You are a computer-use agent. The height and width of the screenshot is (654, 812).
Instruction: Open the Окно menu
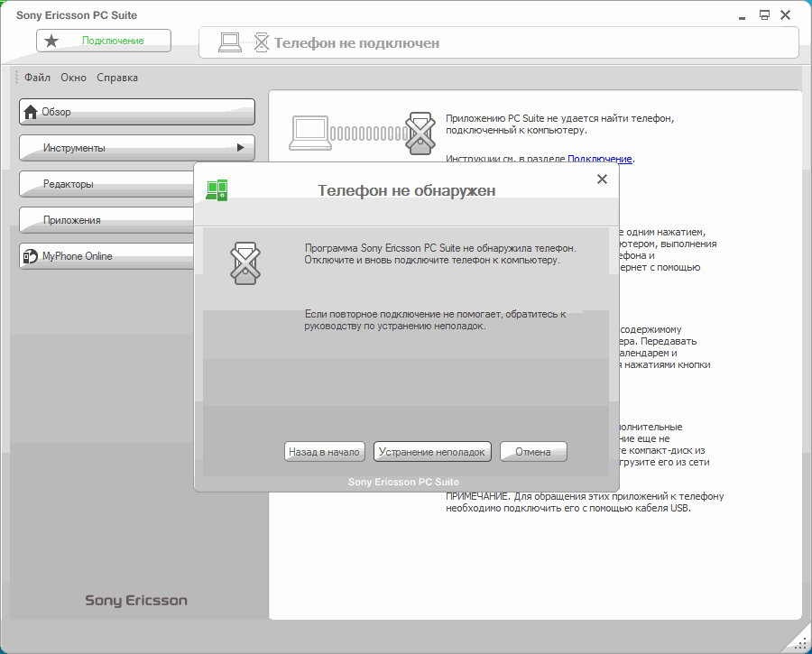(73, 78)
